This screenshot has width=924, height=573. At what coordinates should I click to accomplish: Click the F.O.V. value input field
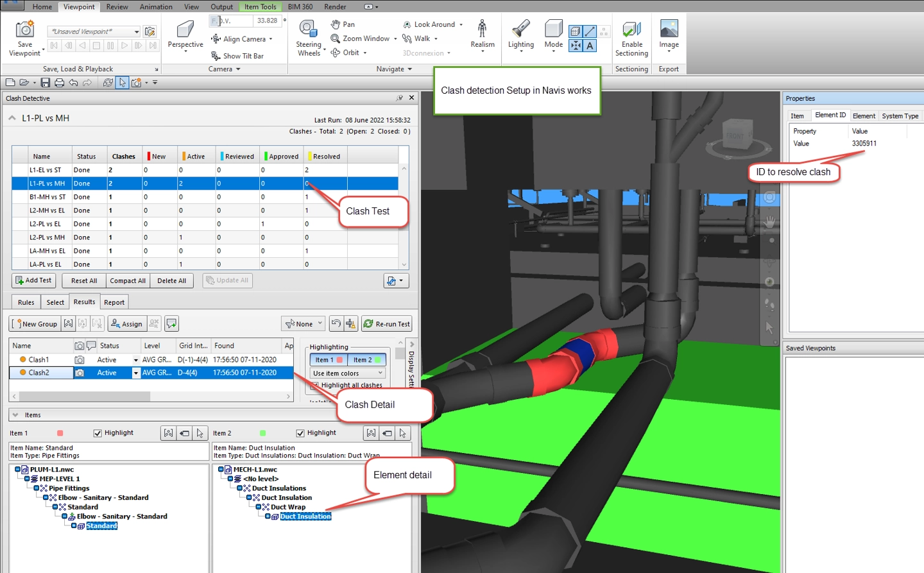(x=268, y=21)
